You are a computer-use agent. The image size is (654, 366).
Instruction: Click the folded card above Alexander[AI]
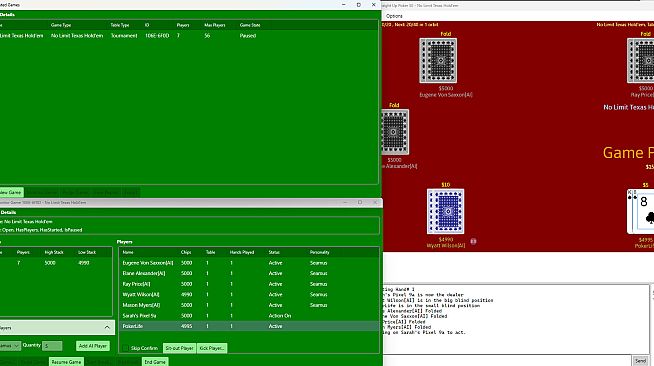(x=395, y=132)
